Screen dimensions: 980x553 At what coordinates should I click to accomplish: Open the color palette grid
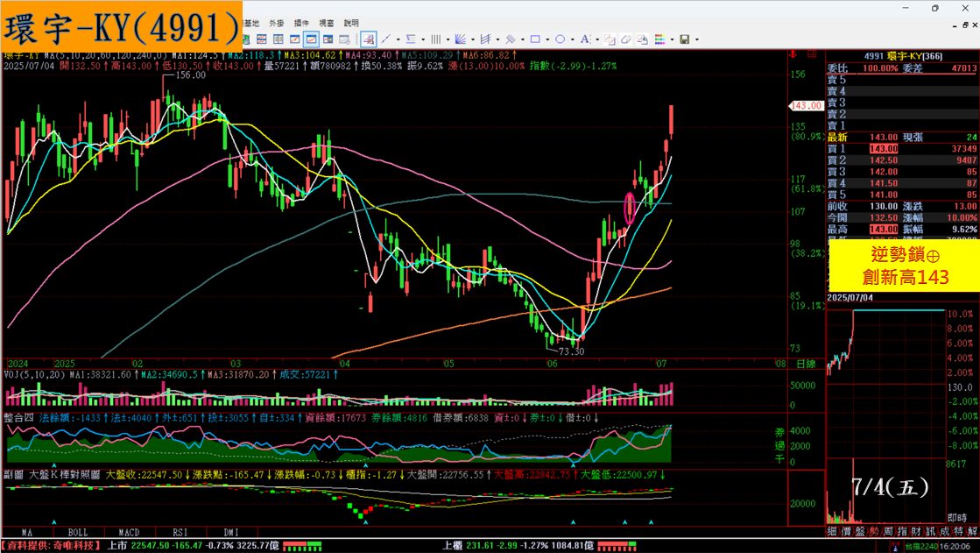click(659, 39)
